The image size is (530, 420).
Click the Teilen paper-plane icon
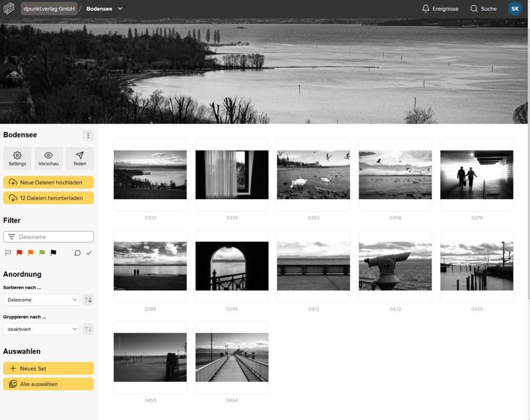[80, 158]
